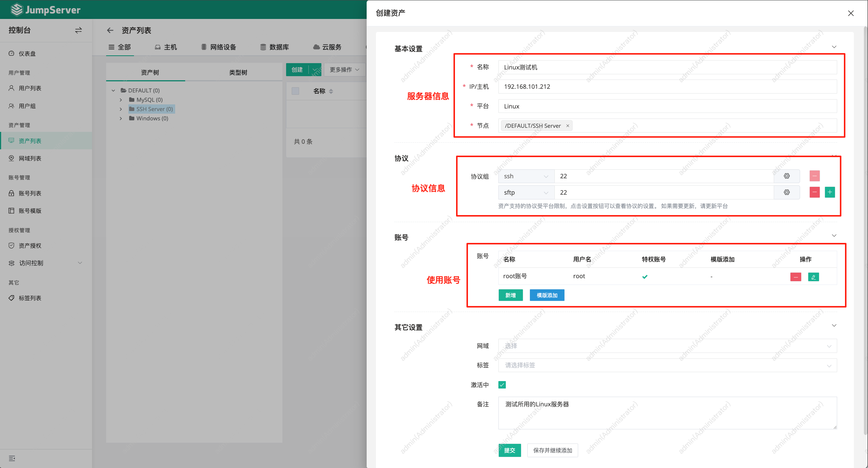Open 标签列表 via the tag icon
Image resolution: width=868 pixels, height=468 pixels.
click(x=30, y=298)
